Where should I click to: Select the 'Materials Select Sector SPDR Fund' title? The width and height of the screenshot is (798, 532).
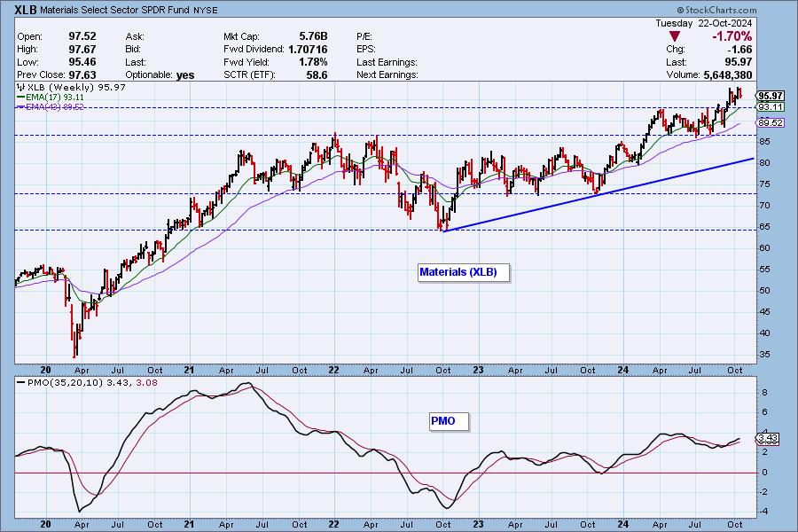coord(115,10)
